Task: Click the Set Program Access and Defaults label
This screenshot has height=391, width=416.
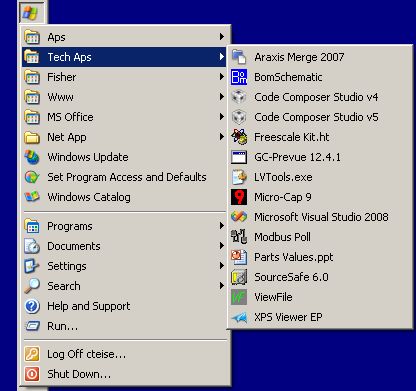Action: [x=127, y=177]
